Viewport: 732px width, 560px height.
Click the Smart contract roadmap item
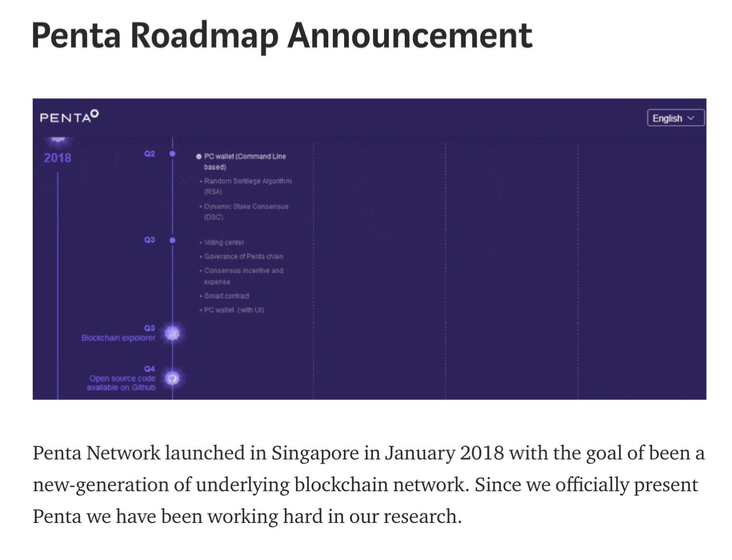pyautogui.click(x=224, y=296)
